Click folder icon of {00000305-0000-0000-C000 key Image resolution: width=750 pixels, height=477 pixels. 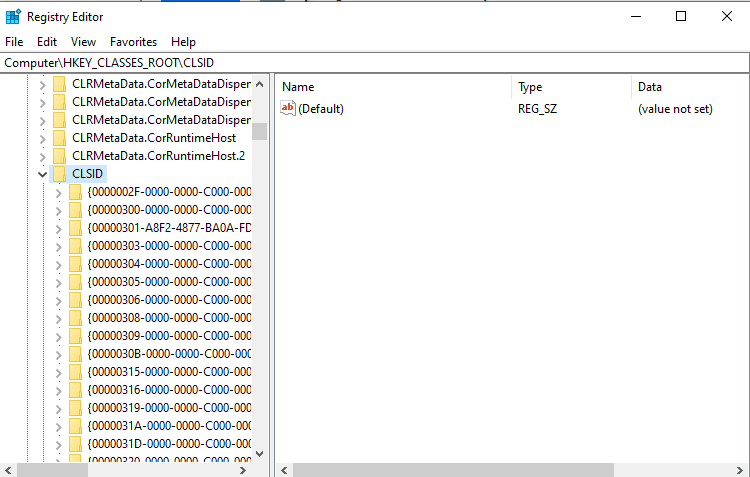coord(75,282)
